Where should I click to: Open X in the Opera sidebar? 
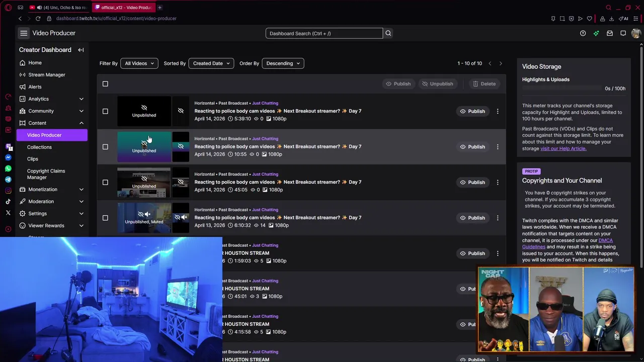click(8, 213)
